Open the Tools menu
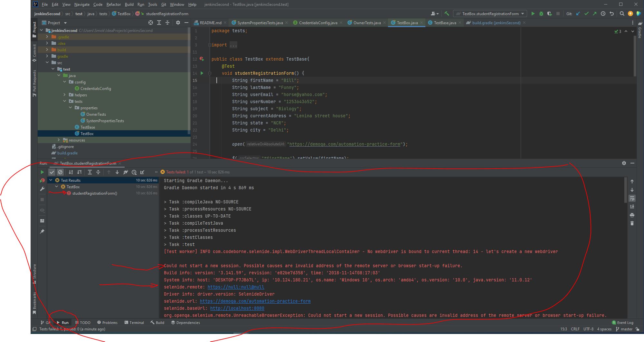 point(152,4)
